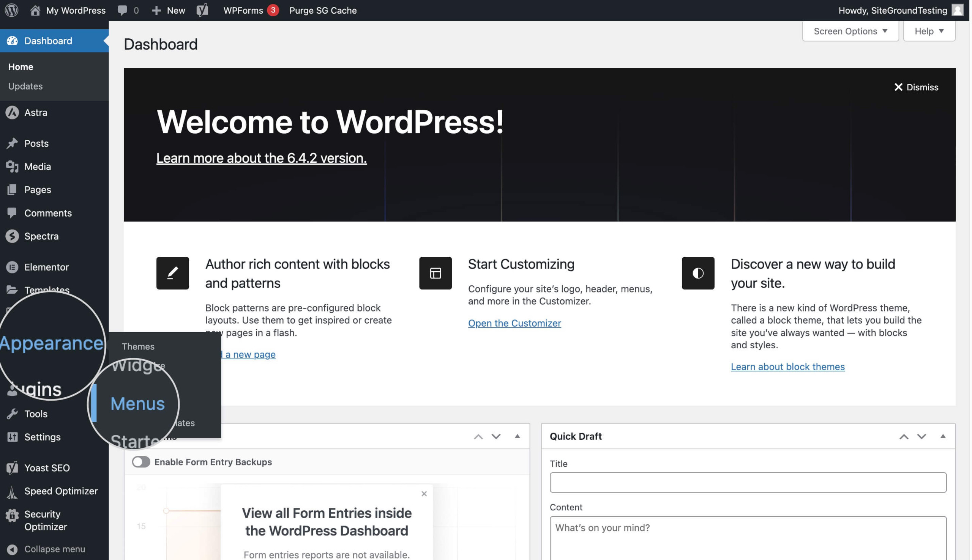
Task: Click the Spectra logo icon
Action: point(12,236)
